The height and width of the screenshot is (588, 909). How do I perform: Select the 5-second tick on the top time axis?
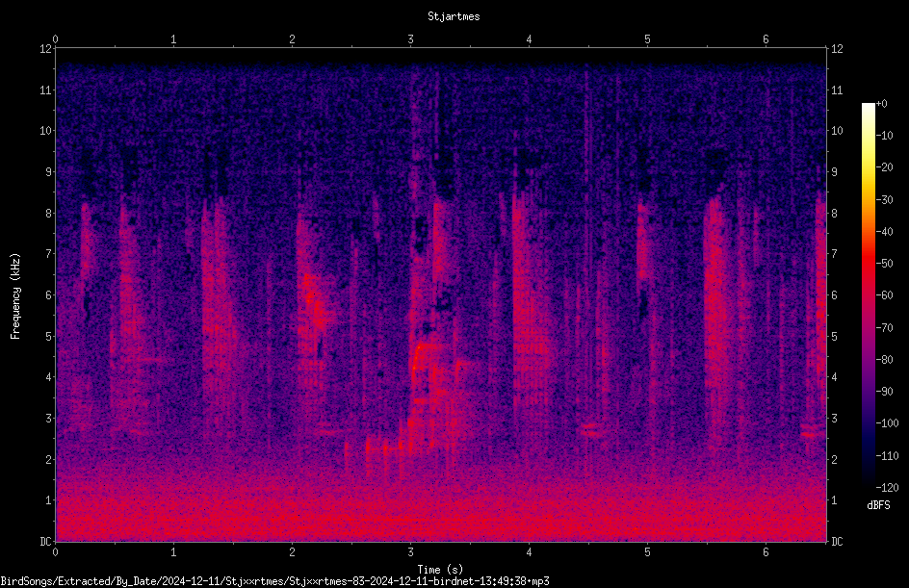(x=647, y=39)
